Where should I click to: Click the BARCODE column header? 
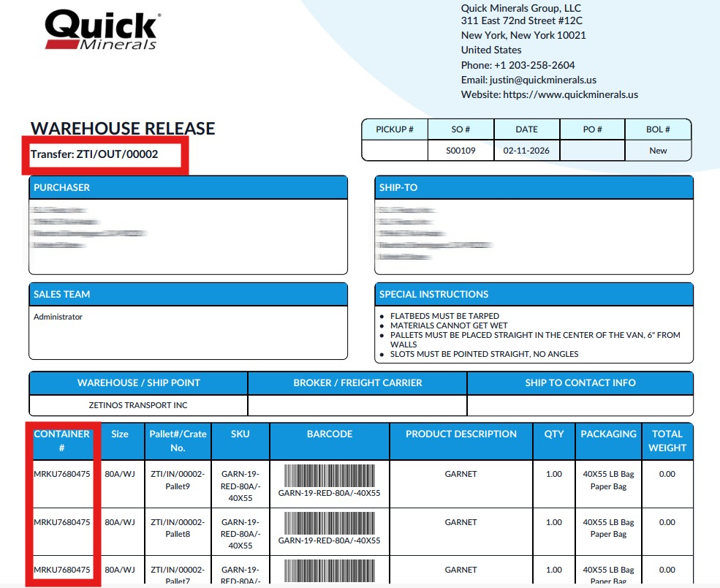click(329, 434)
